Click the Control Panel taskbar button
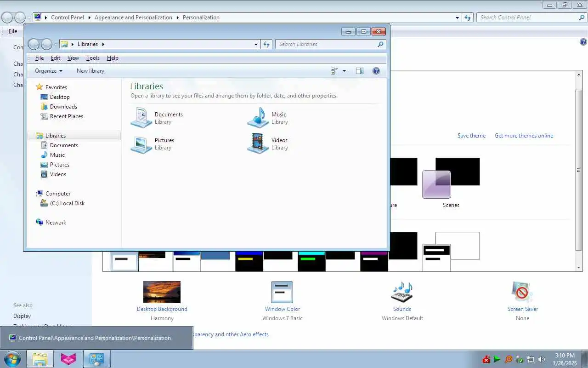 [96, 359]
